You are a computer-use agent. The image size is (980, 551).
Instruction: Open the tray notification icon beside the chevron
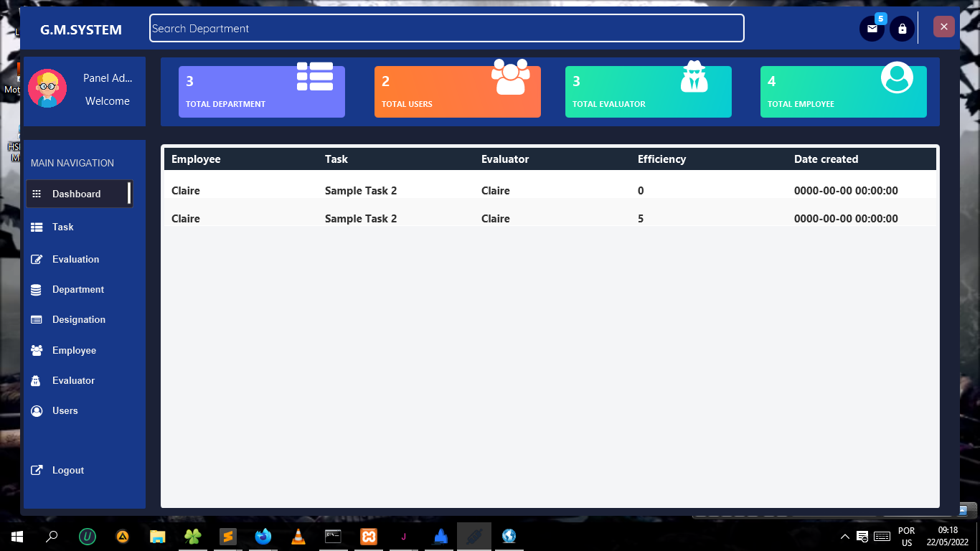863,536
